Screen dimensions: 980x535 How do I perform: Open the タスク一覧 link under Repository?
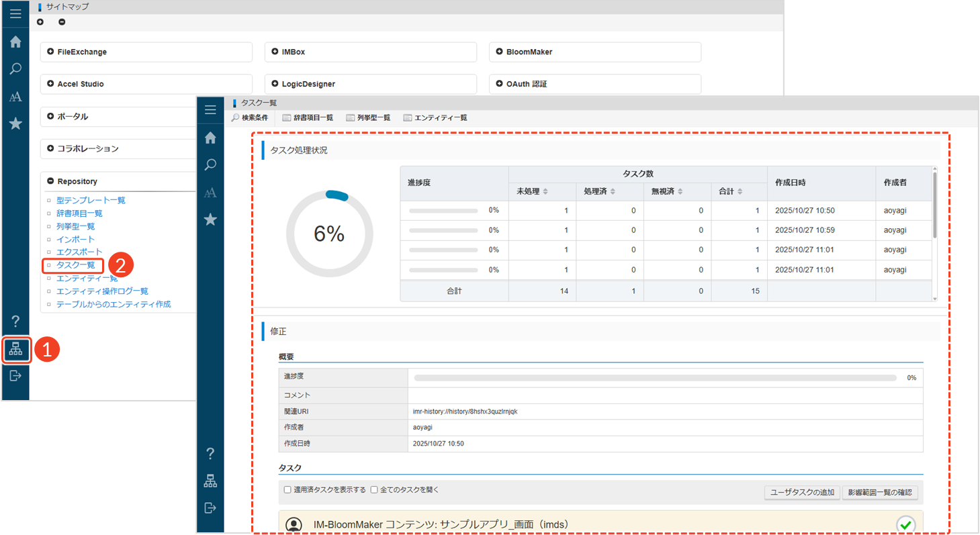(x=75, y=265)
